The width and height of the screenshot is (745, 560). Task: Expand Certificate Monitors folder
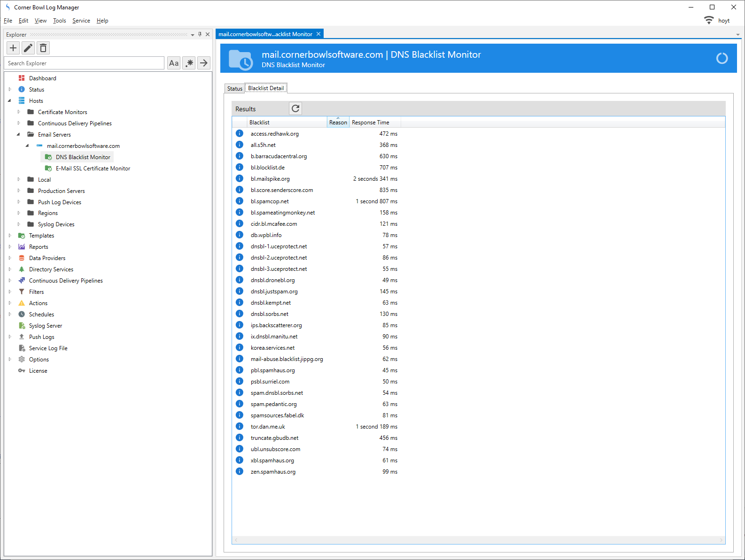[x=19, y=112]
